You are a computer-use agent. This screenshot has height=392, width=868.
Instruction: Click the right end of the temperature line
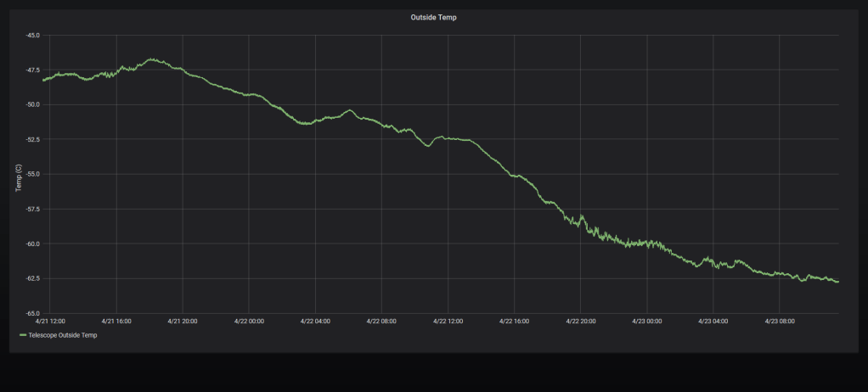click(x=837, y=282)
